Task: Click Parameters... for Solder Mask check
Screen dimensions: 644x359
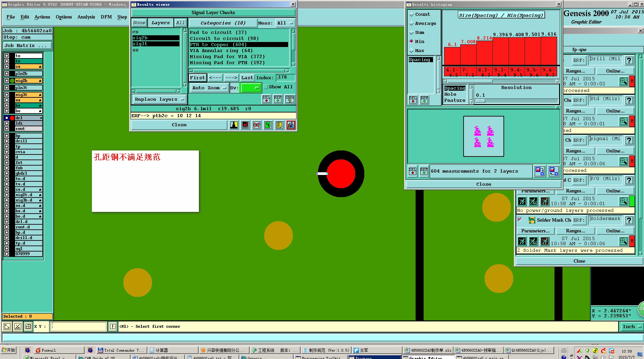Action: click(535, 231)
